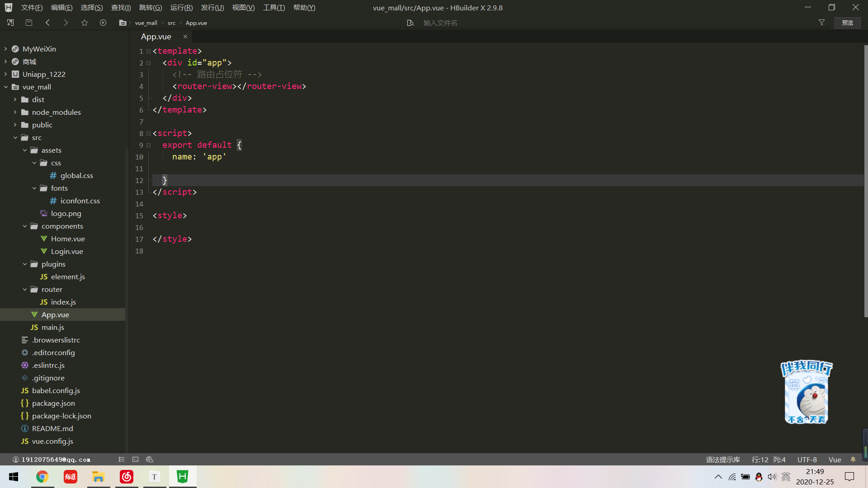The image size is (868, 488).
Task: Click the bookmark star icon in toolbar
Action: [x=85, y=23]
